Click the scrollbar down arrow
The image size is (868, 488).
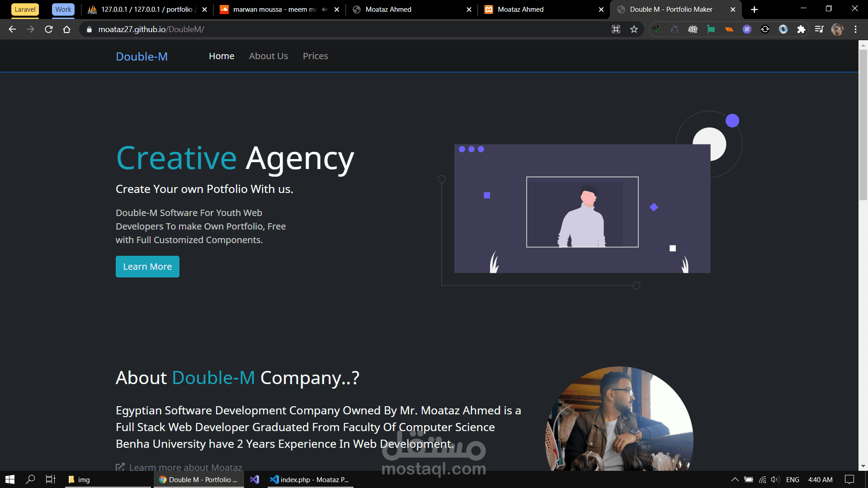tap(863, 466)
